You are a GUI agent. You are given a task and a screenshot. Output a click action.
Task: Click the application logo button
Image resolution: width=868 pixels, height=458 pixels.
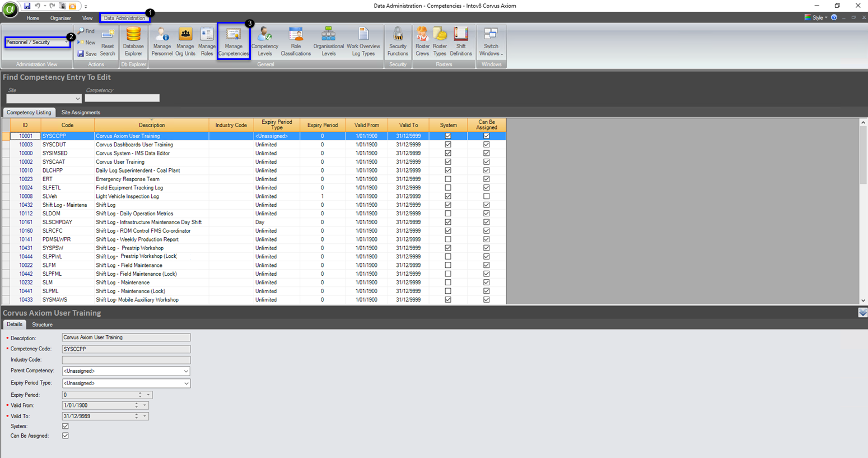coord(10,10)
